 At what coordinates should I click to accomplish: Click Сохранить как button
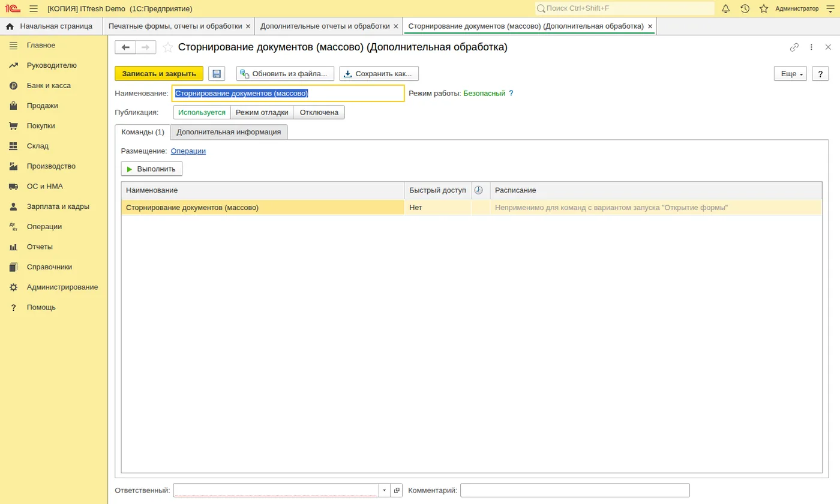point(379,74)
